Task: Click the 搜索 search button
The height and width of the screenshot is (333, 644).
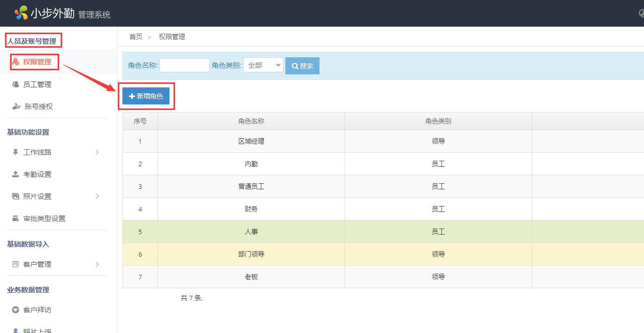Action: point(302,66)
